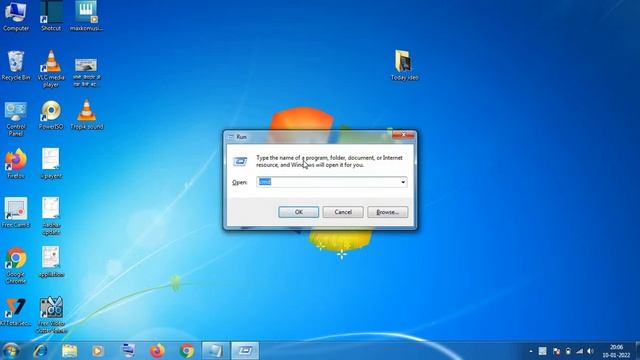Select the Free Cam 8 shortcut
640x360 pixels.
tap(16, 213)
